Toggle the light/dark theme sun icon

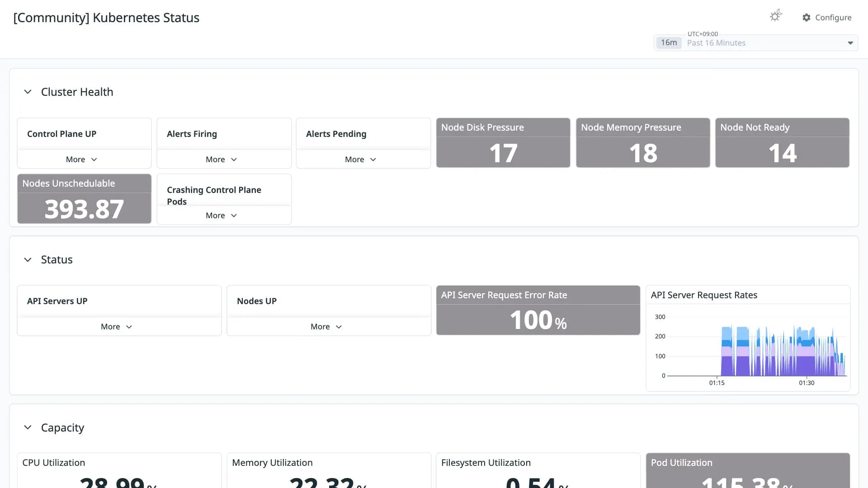(775, 16)
